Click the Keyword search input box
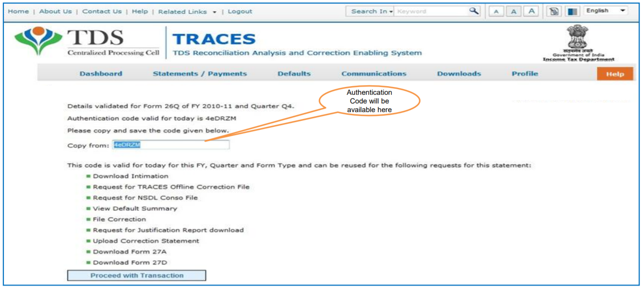The image size is (644, 289). (430, 12)
